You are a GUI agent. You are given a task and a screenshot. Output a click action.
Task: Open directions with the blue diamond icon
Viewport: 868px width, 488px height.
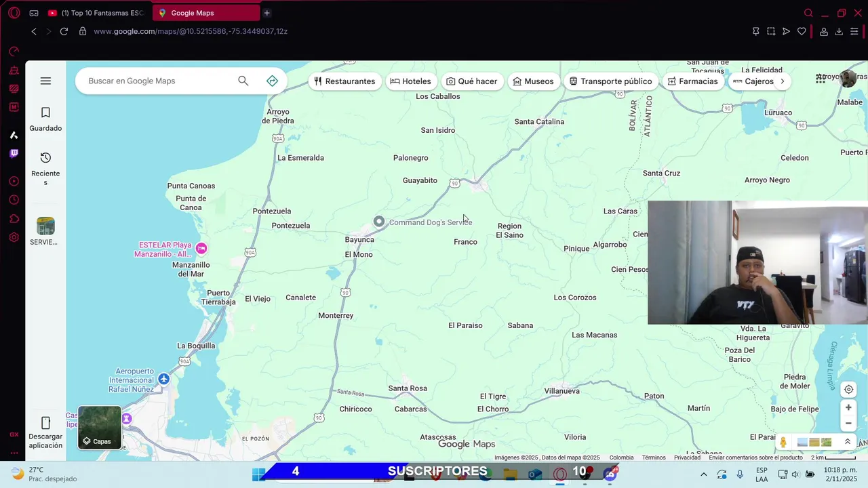tap(272, 81)
